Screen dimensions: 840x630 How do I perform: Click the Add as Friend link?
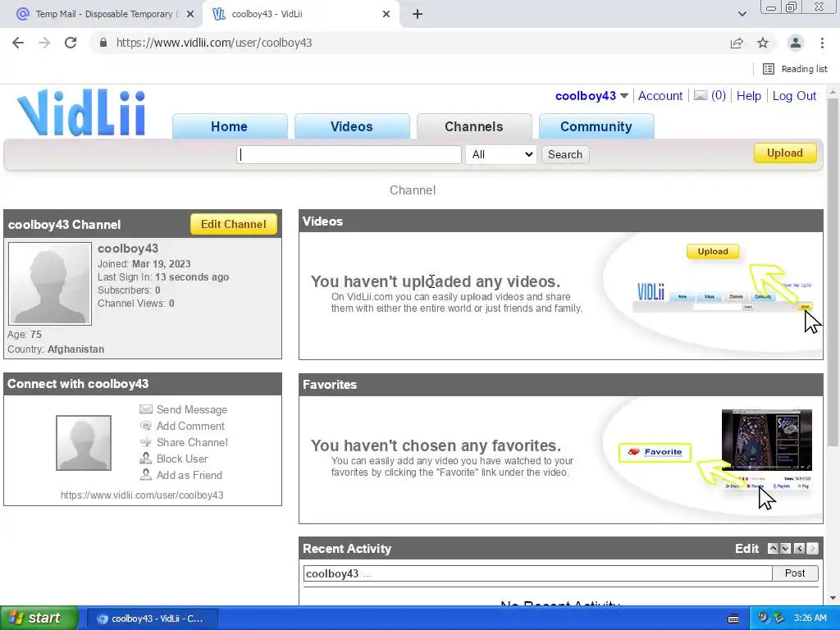(189, 475)
